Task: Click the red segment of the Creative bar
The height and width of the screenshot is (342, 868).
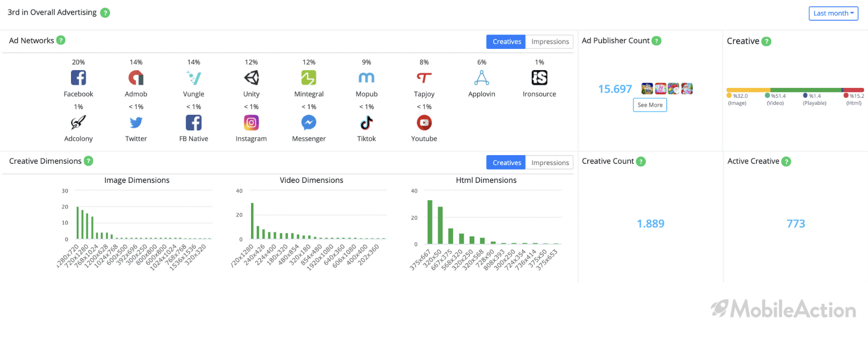Action: coord(854,90)
